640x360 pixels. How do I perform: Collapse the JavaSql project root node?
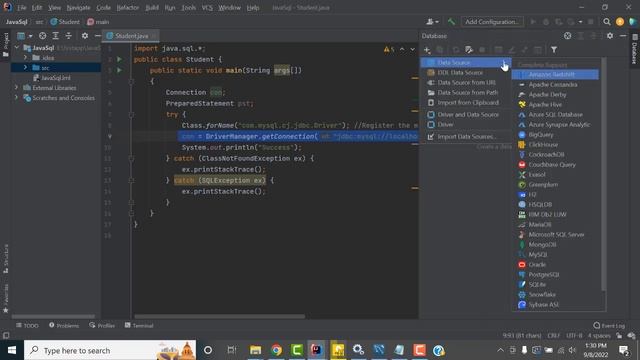click(x=17, y=48)
